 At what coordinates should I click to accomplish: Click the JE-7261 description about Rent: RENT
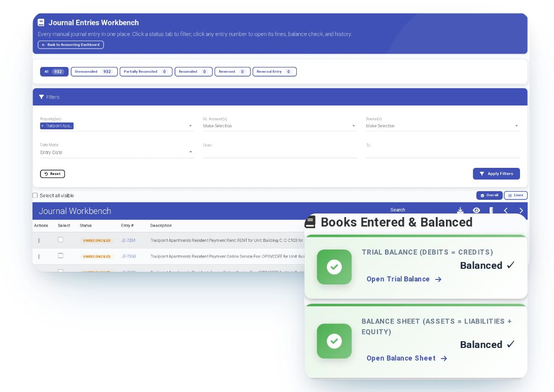[x=227, y=240]
